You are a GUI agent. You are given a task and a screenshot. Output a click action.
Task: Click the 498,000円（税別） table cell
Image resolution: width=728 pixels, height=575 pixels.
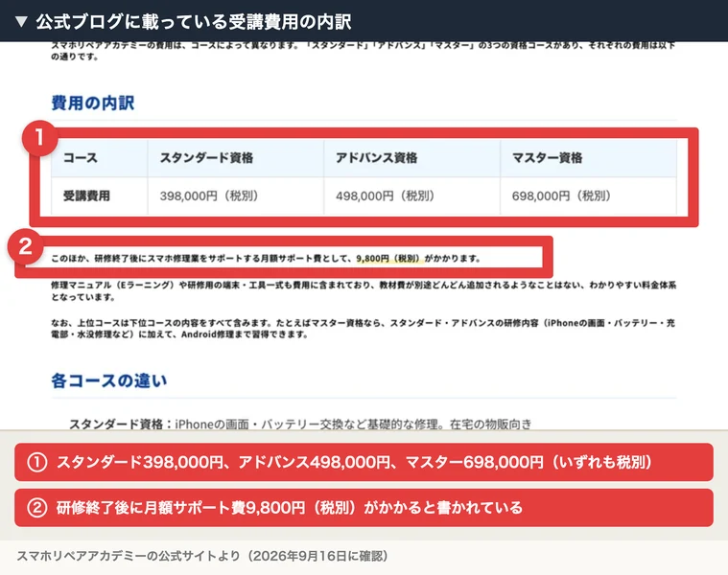[411, 196]
